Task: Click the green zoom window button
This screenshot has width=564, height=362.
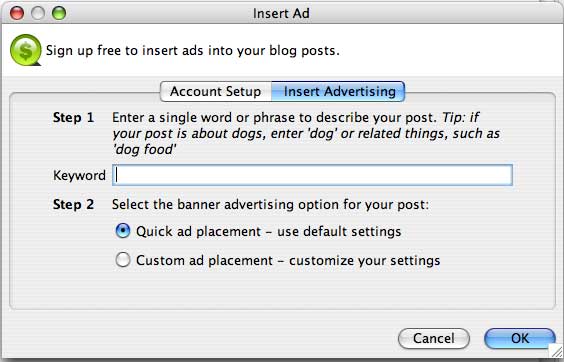Action: pos(59,13)
